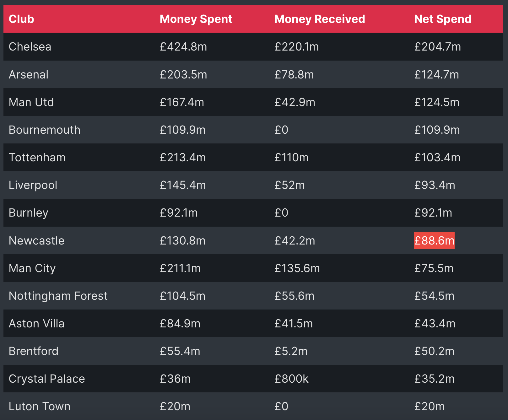Select Chelsea's £204.7m net spend
The width and height of the screenshot is (508, 420).
click(437, 47)
